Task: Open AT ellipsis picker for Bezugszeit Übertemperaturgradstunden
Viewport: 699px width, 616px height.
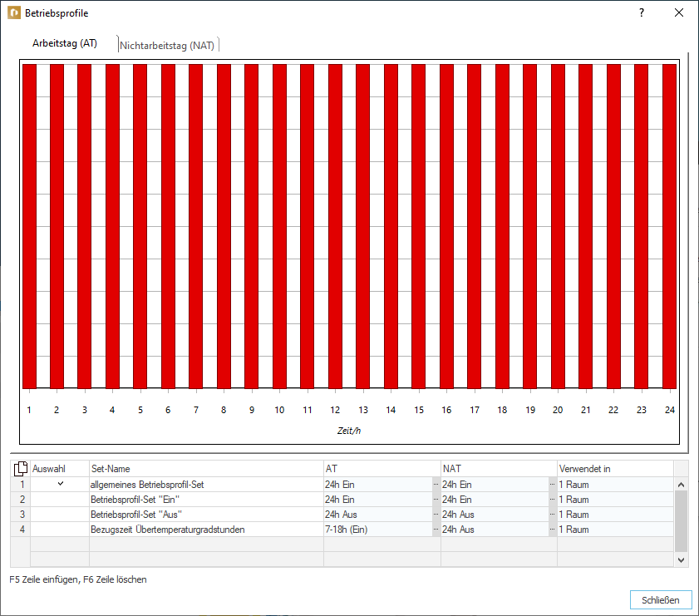Action: pos(436,529)
